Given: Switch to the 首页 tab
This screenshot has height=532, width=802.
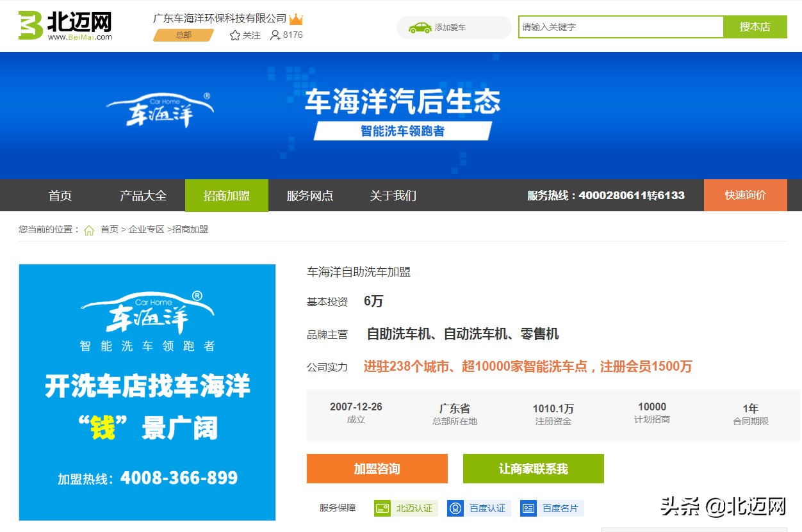Looking at the screenshot, I should pyautogui.click(x=59, y=196).
